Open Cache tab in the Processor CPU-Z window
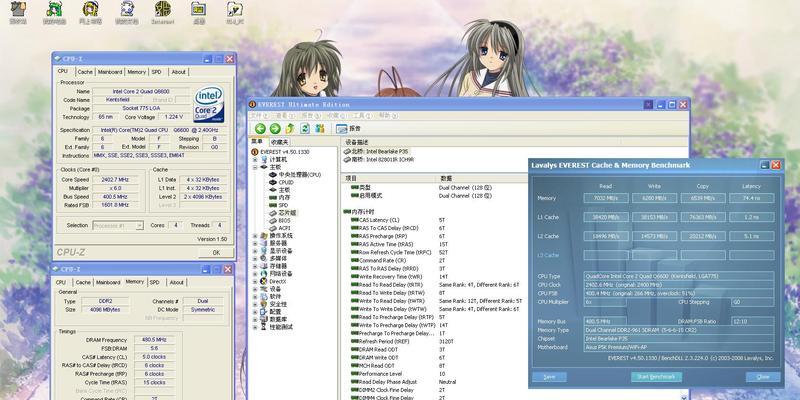Screen dimensions: 800x400 click(x=85, y=72)
